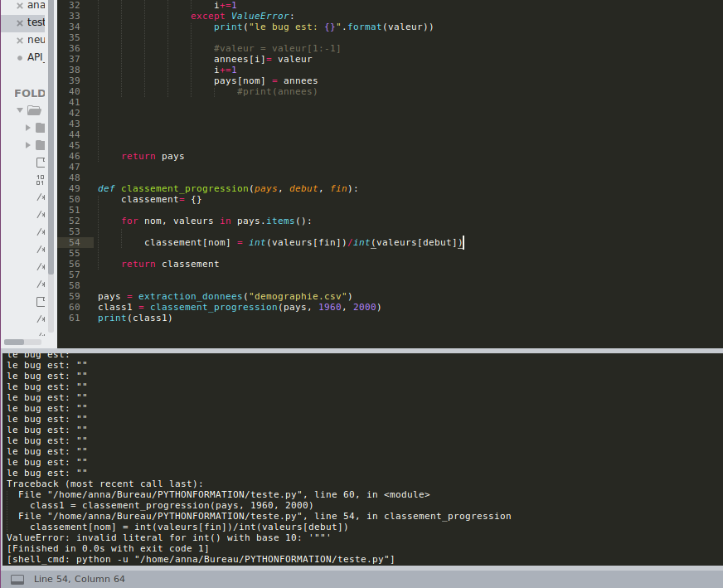Click "Traceback (most recent call last):" in console
This screenshot has height=588, width=723.
pyautogui.click(x=105, y=484)
